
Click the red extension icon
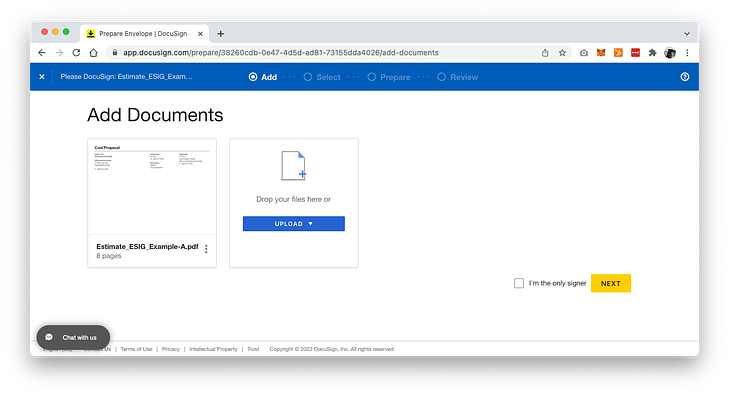tap(635, 53)
